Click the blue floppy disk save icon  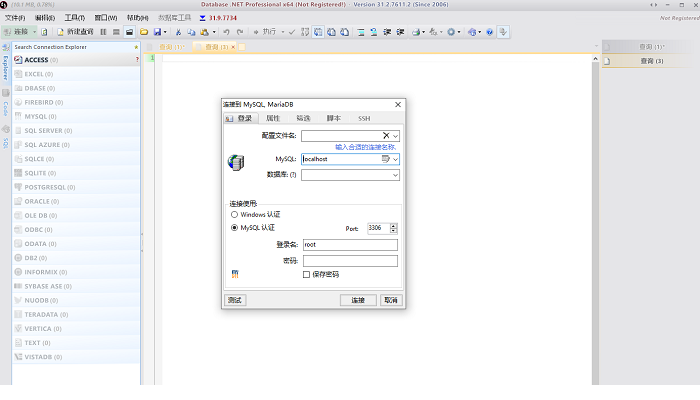click(157, 32)
